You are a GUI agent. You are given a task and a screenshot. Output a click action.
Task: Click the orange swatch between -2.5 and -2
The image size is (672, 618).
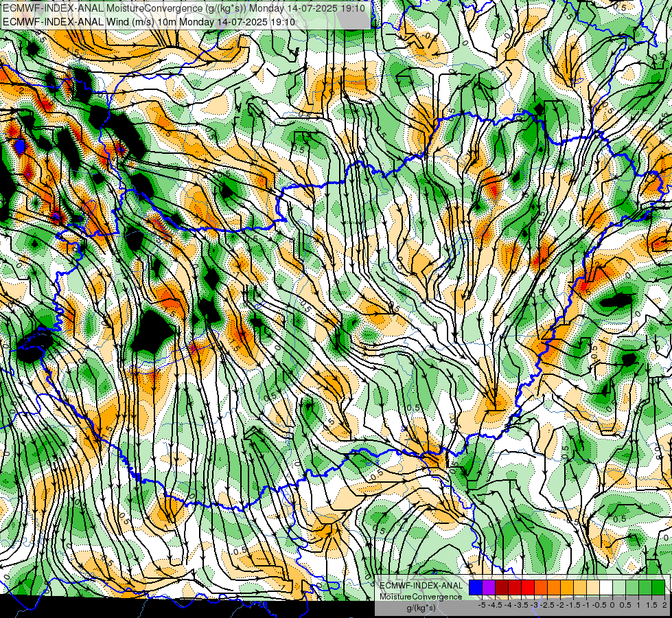554,588
